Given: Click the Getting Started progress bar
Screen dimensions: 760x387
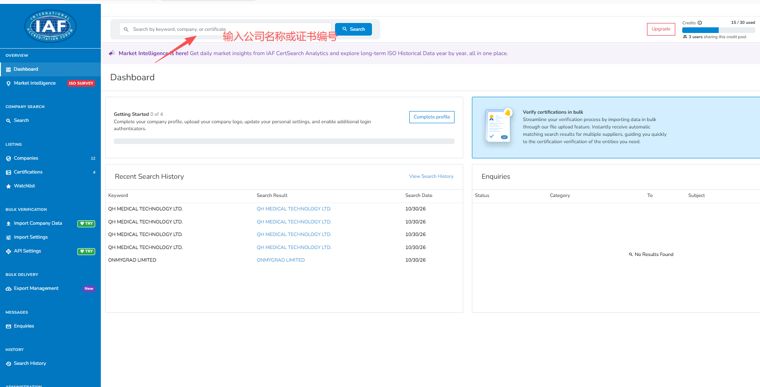Looking at the screenshot, I should (284, 141).
